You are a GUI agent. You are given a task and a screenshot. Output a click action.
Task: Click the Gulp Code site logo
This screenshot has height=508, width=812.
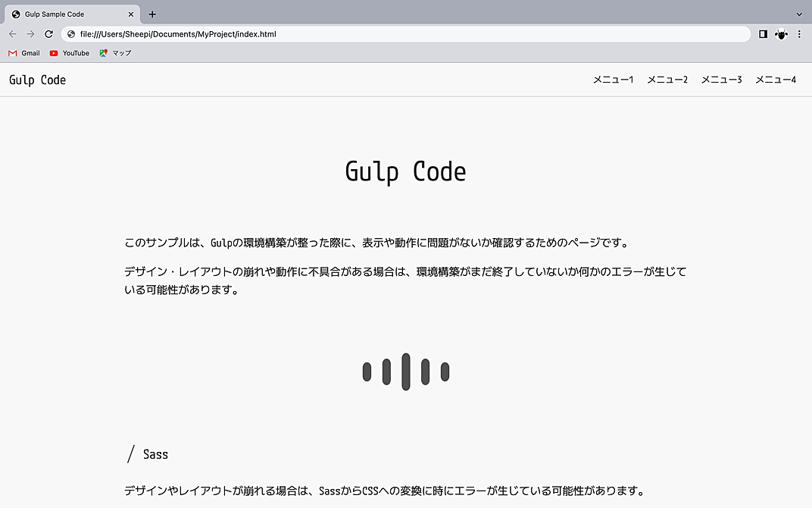(37, 79)
